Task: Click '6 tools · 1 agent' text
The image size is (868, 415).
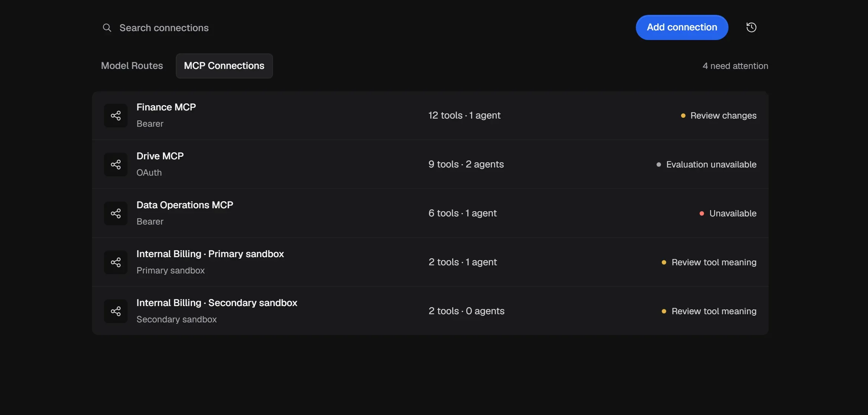Action: 463,213
